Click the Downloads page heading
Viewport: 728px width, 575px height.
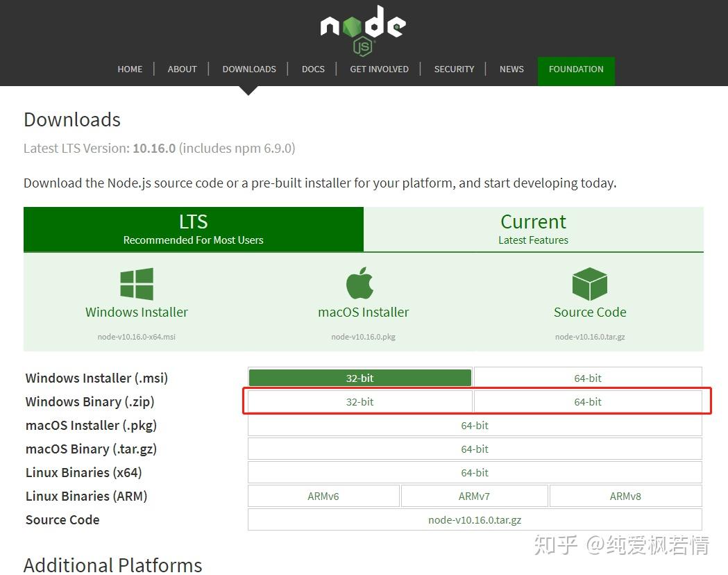click(72, 120)
